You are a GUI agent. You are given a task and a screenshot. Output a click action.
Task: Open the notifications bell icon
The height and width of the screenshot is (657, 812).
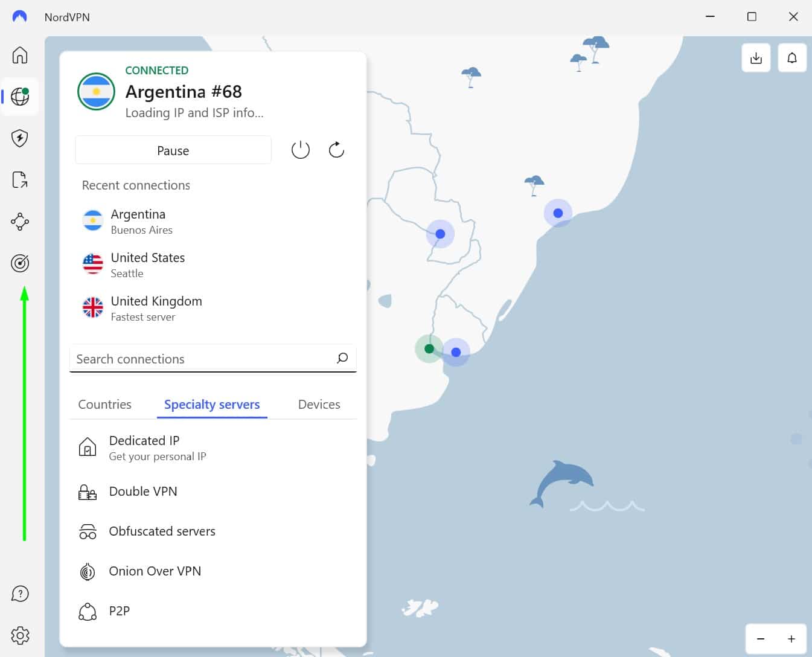[792, 58]
